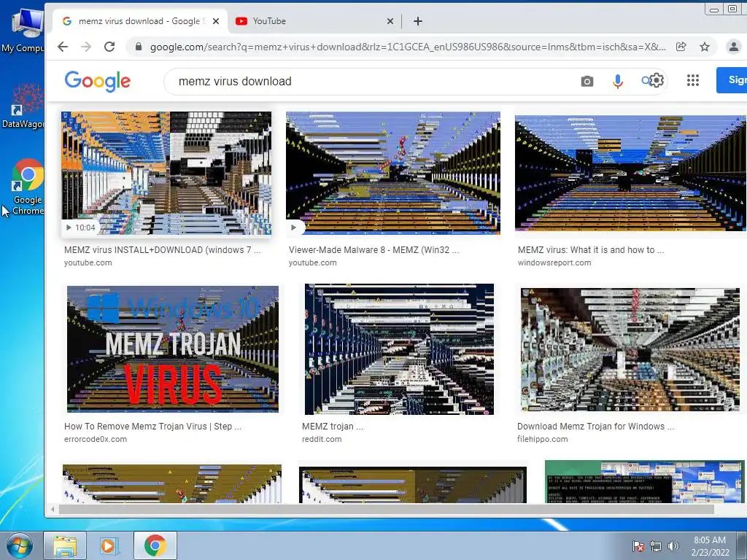
Task: Click the Chrome taskbar button
Action: click(x=155, y=545)
